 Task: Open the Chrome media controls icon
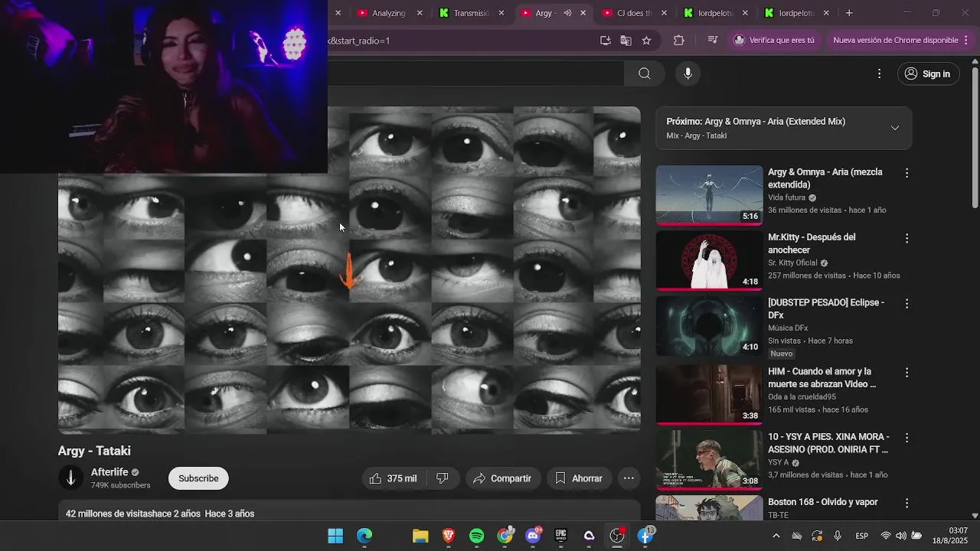tap(713, 40)
